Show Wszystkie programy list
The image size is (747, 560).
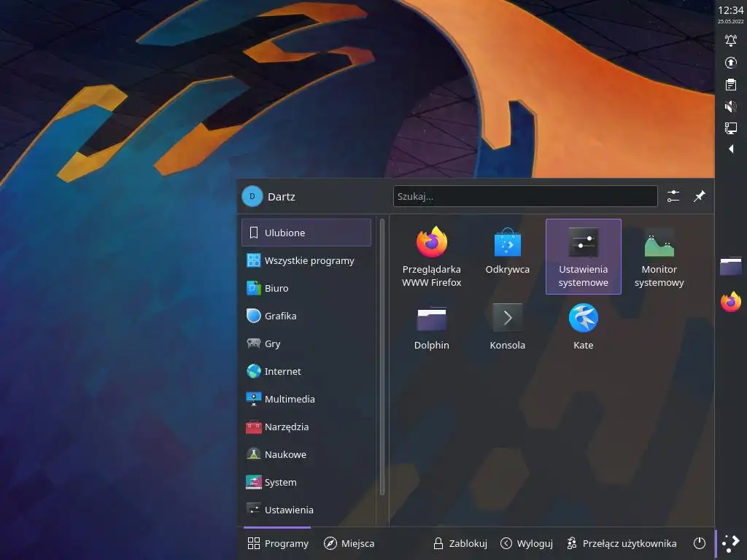click(x=306, y=260)
